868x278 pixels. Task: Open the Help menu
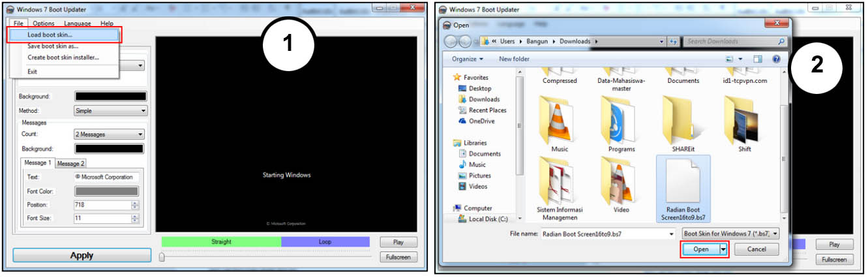point(107,23)
